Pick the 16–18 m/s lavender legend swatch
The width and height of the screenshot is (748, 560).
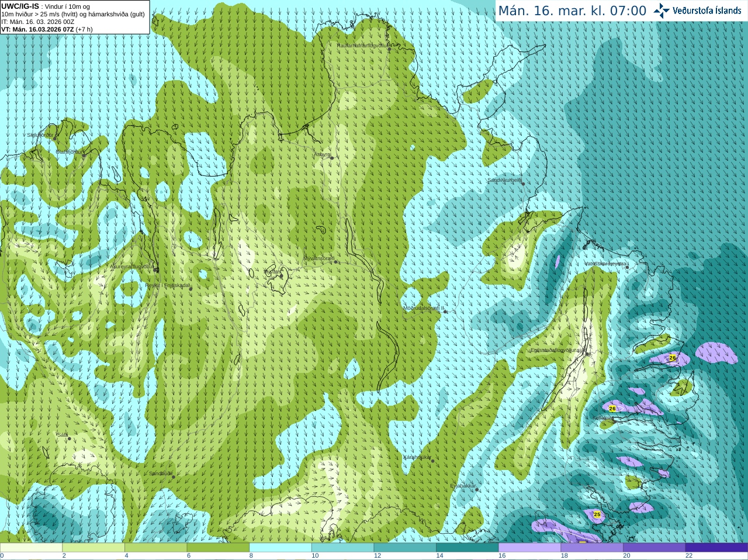pyautogui.click(x=529, y=548)
